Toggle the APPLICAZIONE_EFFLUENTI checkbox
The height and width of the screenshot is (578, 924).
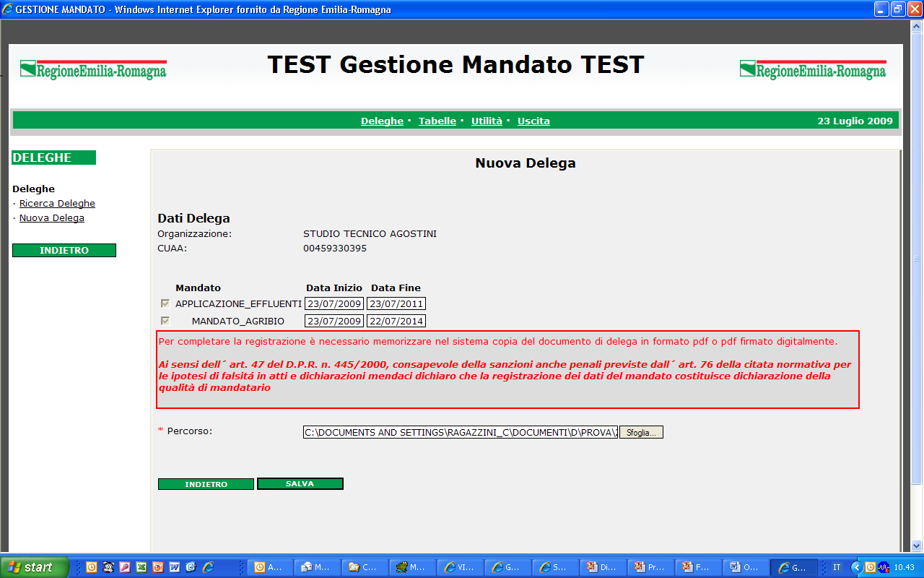coord(165,303)
